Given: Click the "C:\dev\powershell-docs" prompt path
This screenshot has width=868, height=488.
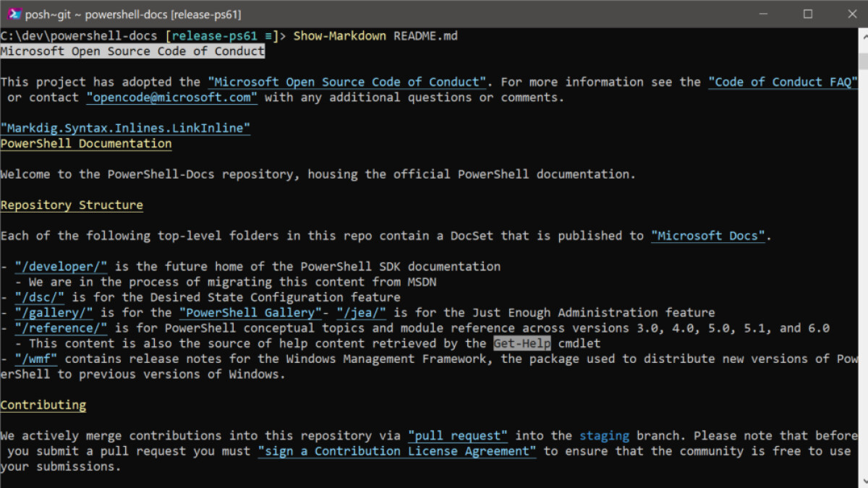Looking at the screenshot, I should pyautogui.click(x=79, y=36).
